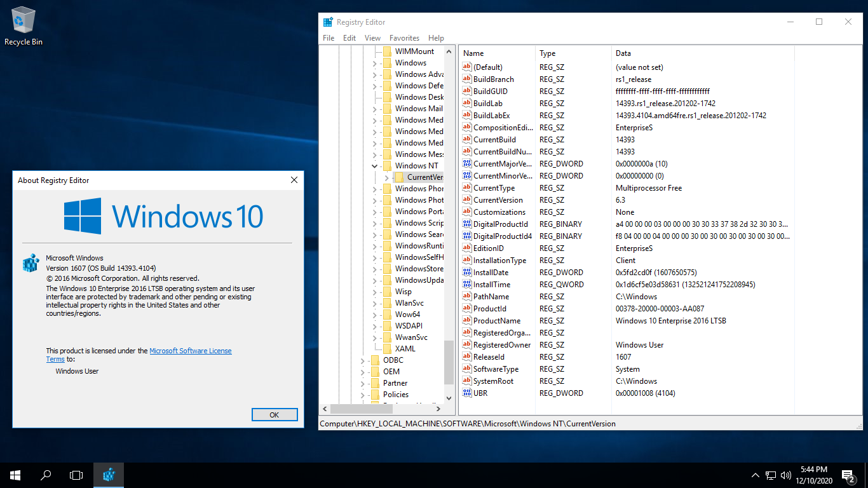The height and width of the screenshot is (488, 868).
Task: Sort values by Type column header
Action: pyautogui.click(x=574, y=53)
